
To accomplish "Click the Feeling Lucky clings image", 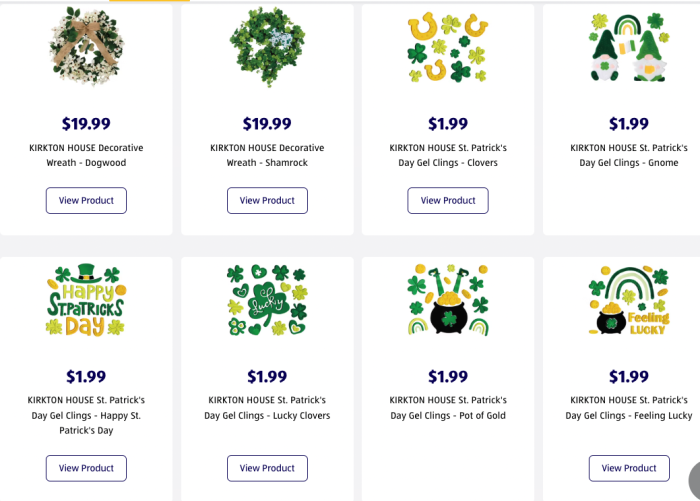I will [628, 300].
